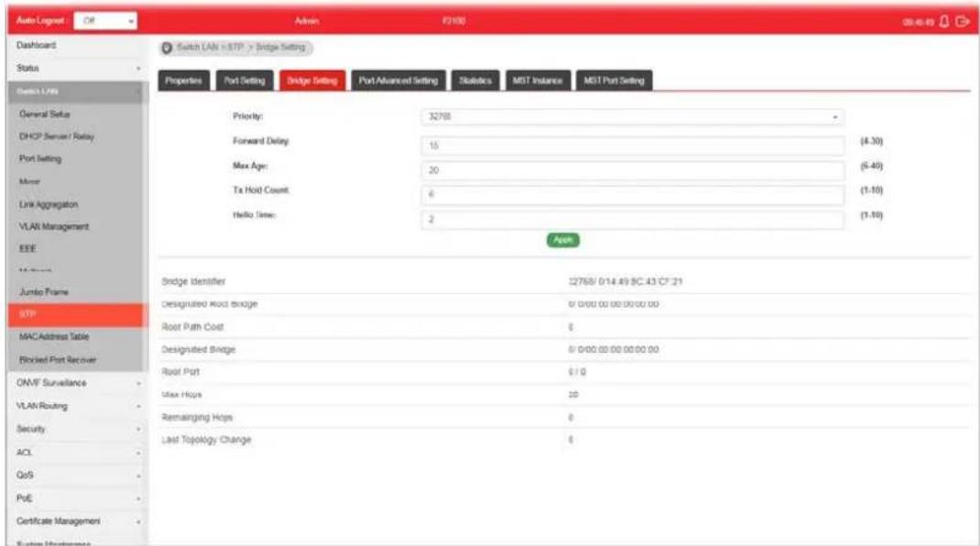Open the Statistics tab
This screenshot has width=980, height=546.
point(475,80)
